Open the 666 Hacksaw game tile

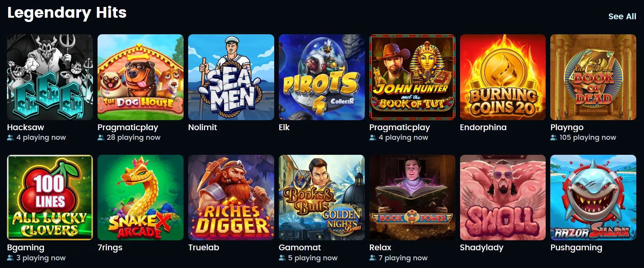click(x=50, y=77)
